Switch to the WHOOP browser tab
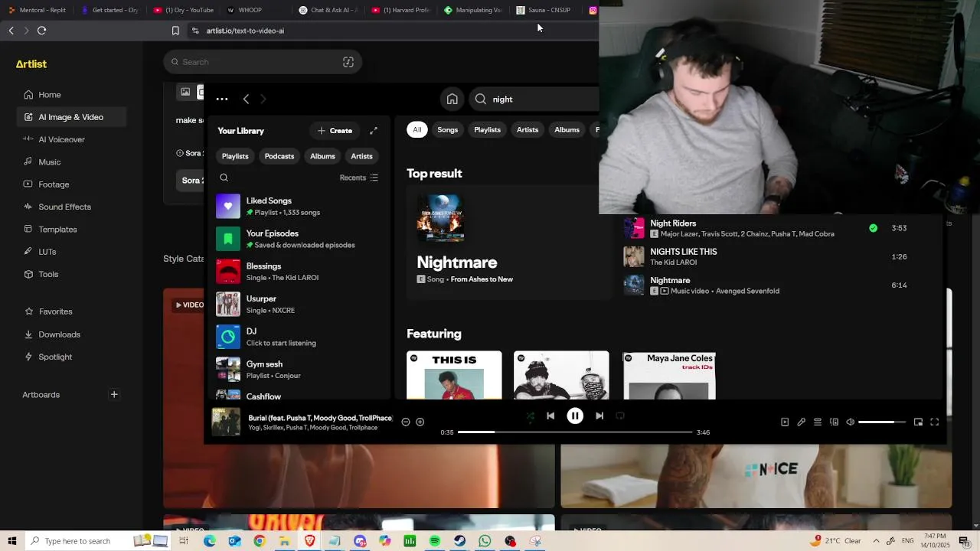Viewport: 980px width, 551px height. [250, 10]
